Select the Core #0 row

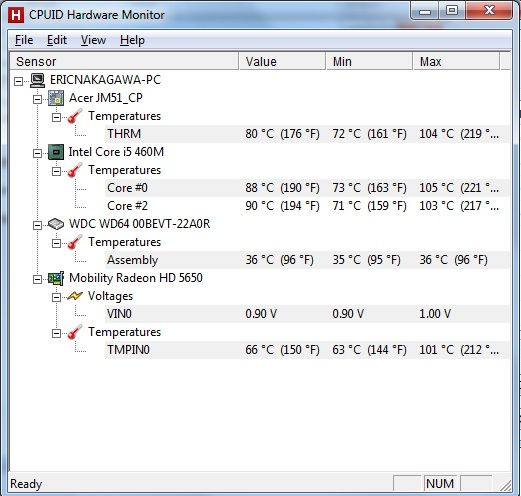(307, 188)
